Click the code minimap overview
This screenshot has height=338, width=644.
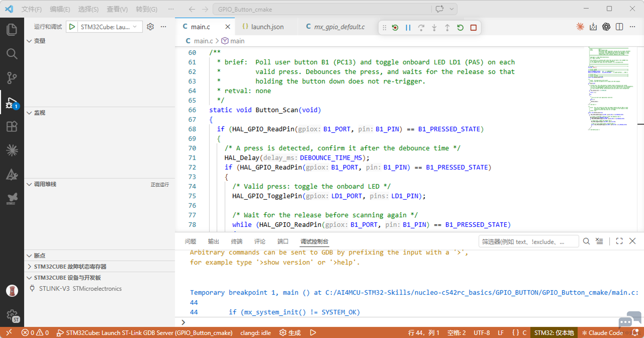pyautogui.click(x=611, y=89)
